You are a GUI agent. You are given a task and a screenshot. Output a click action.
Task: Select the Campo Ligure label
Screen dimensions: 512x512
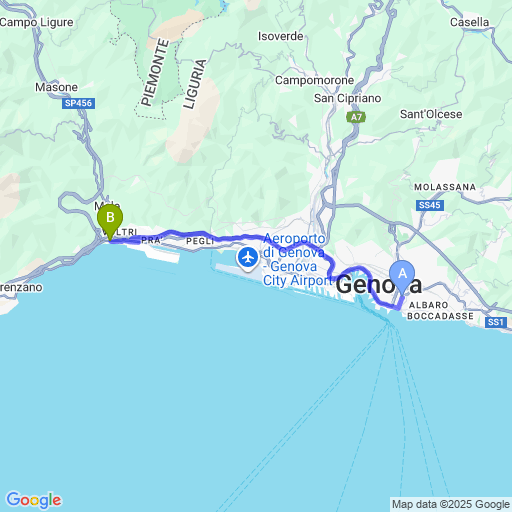(37, 23)
